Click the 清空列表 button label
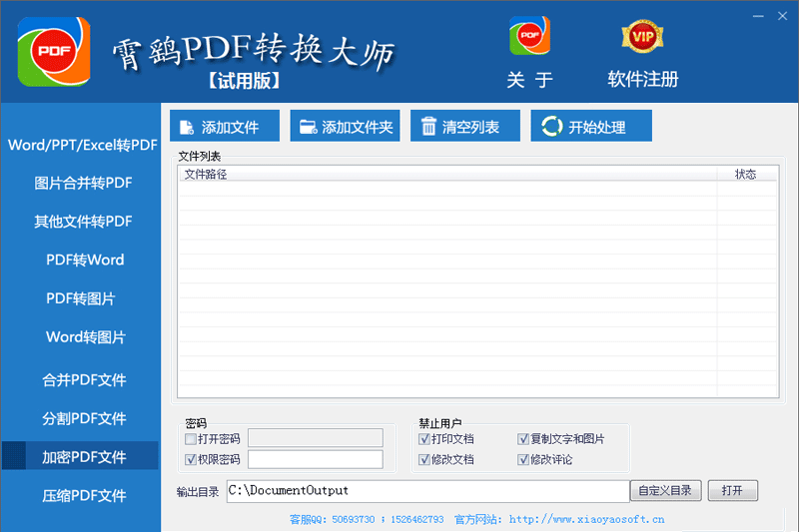The image size is (799, 532). [x=470, y=127]
